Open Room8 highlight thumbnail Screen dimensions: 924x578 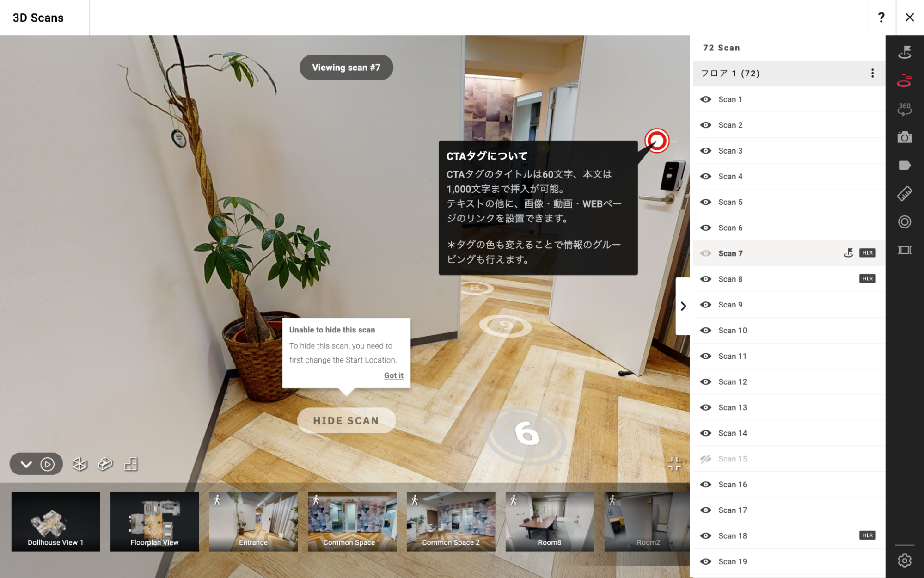[x=550, y=521]
